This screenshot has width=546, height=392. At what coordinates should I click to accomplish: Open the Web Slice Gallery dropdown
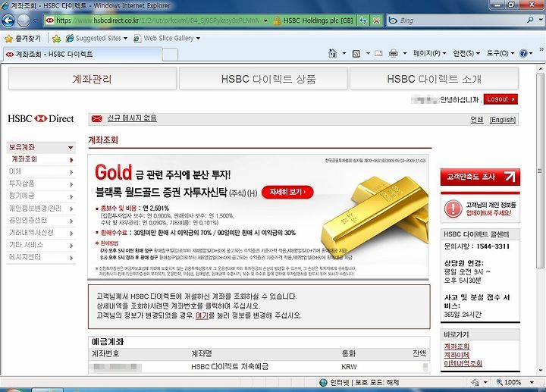point(167,39)
